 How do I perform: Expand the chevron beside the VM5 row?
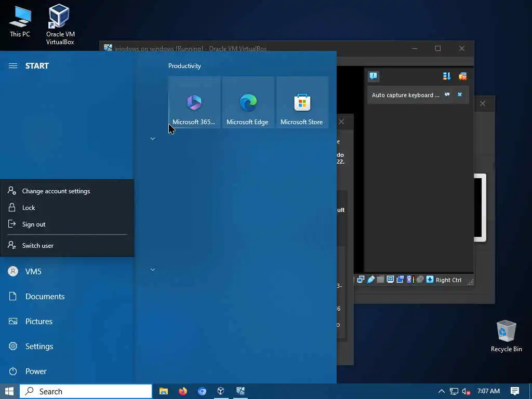(x=153, y=270)
